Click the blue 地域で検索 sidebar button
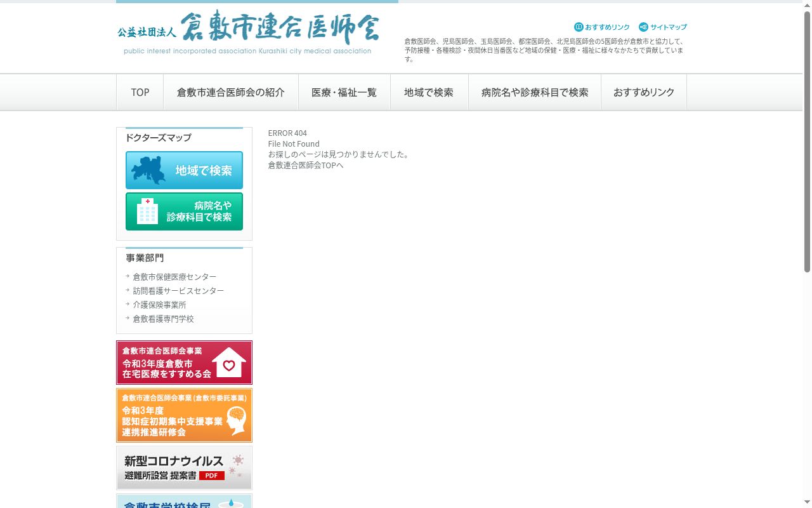The image size is (812, 508). (x=184, y=170)
